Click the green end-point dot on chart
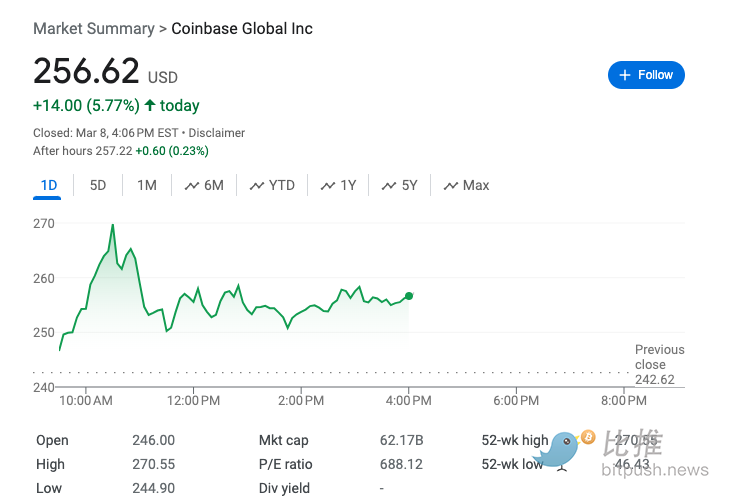The width and height of the screenshot is (729, 497). 409,296
